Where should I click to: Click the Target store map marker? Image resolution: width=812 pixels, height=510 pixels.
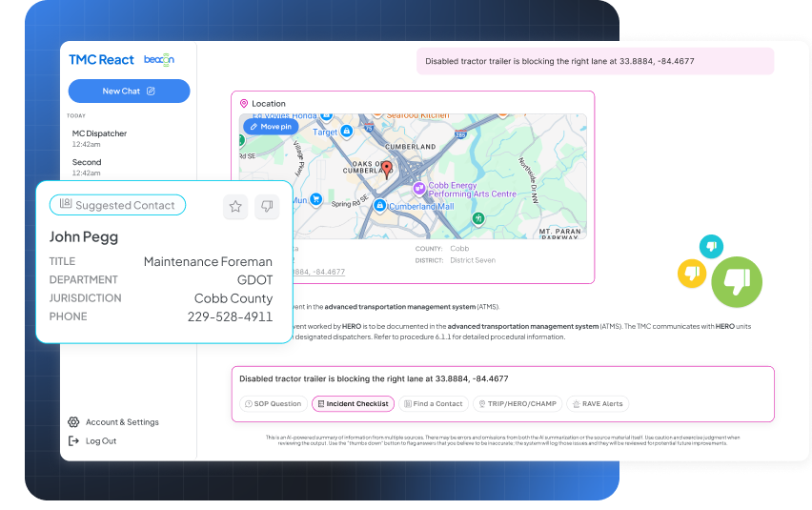pyautogui.click(x=347, y=132)
